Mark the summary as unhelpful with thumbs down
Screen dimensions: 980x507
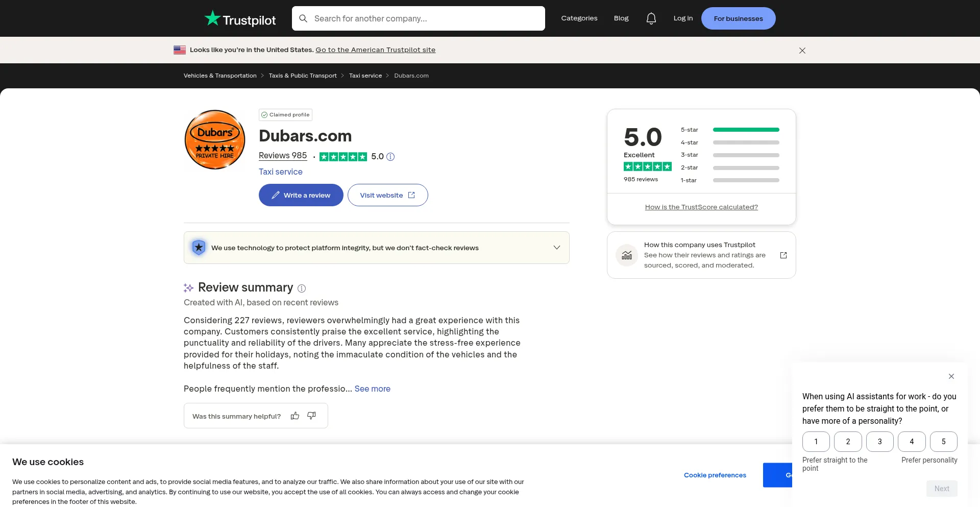[x=311, y=416]
